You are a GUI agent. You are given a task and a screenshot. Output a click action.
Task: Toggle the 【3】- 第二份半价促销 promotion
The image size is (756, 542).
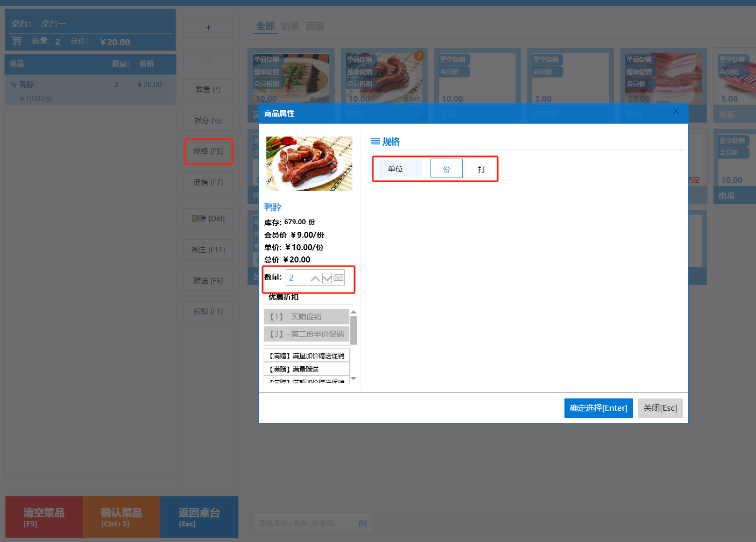pyautogui.click(x=306, y=334)
